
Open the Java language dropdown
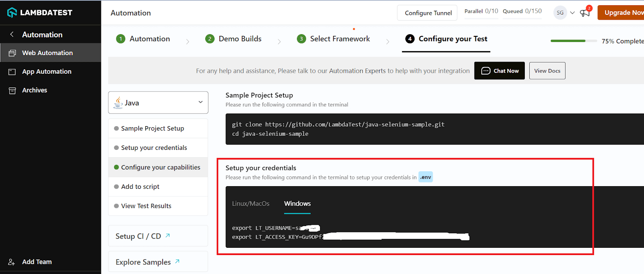158,102
